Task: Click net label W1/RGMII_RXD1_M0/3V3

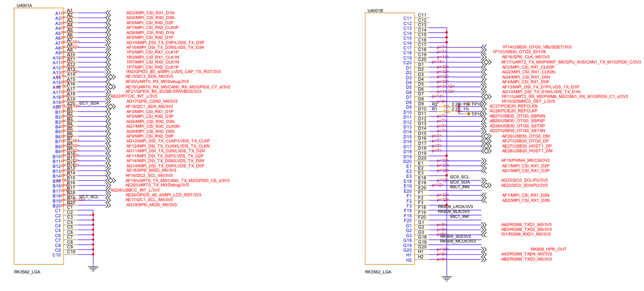Action: tap(526, 234)
